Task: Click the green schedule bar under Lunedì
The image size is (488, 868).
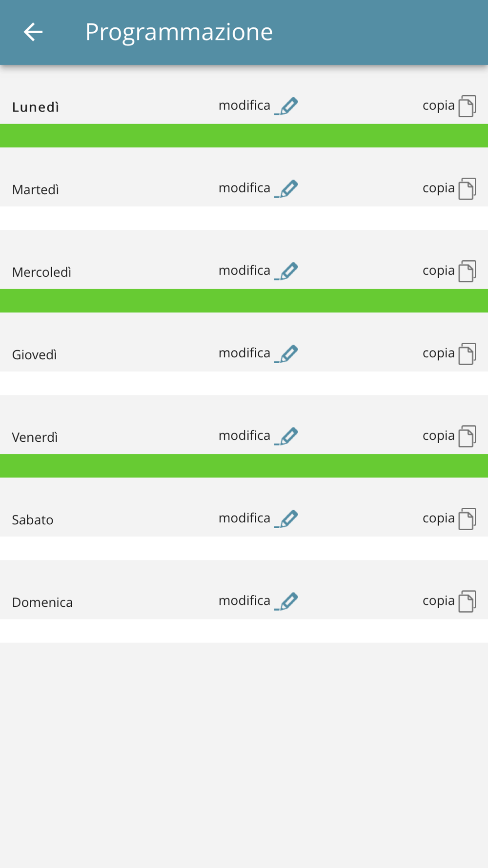Action: point(244,136)
